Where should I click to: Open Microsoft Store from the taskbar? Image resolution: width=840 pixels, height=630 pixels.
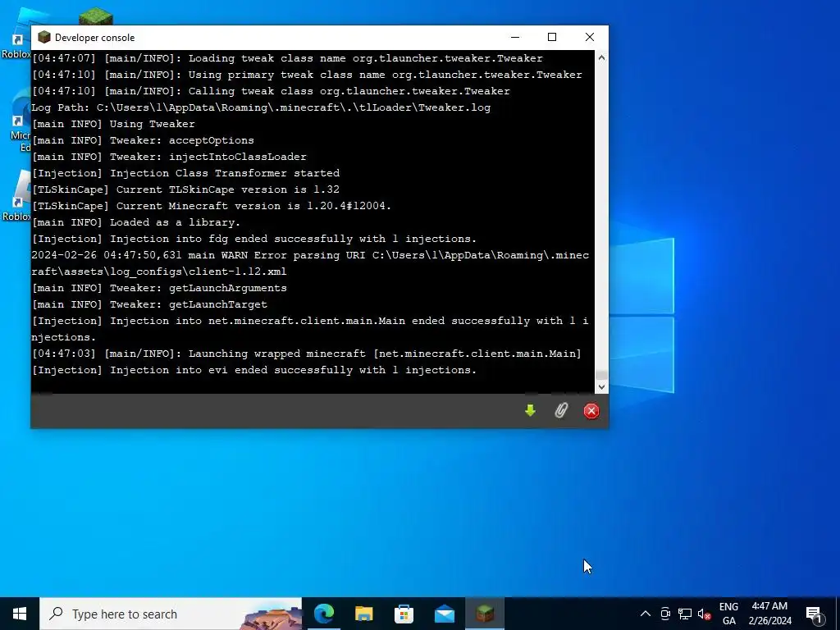pos(404,614)
